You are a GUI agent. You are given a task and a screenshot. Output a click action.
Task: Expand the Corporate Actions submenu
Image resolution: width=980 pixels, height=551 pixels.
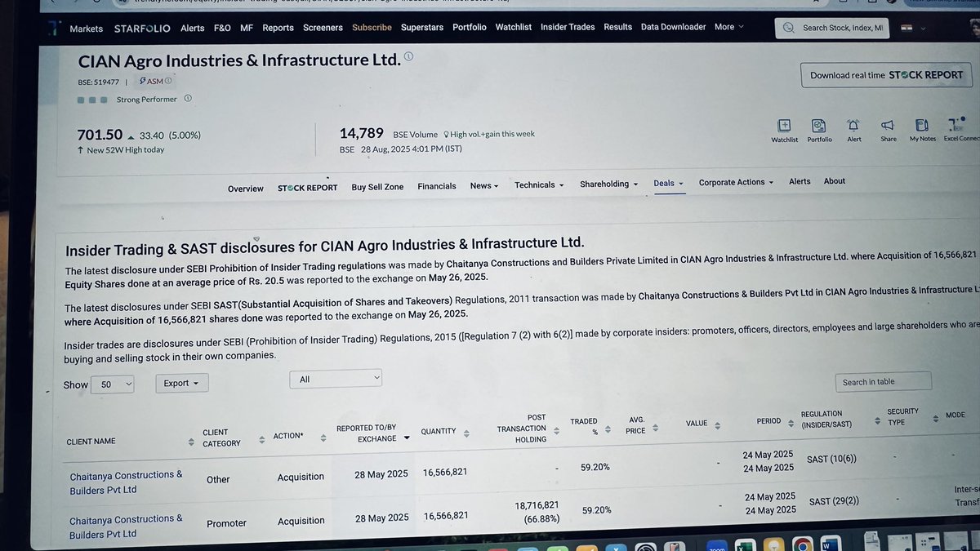(736, 183)
